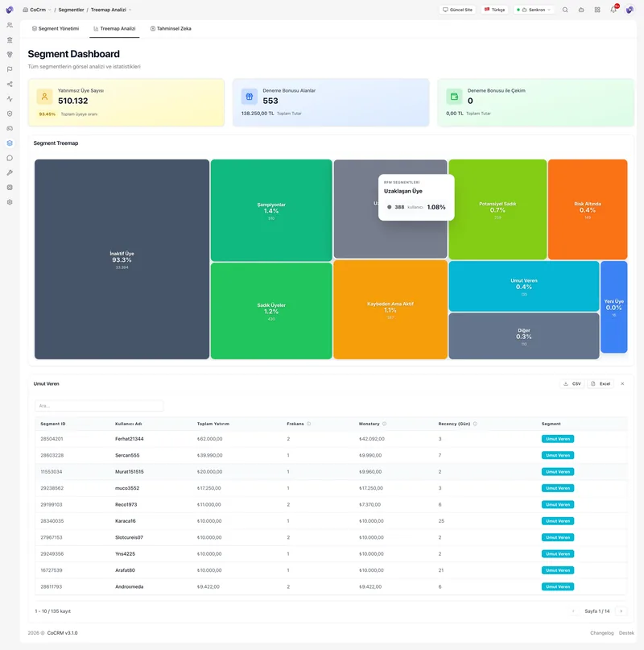Open the settings gear in sidebar
Image resolution: width=644 pixels, height=650 pixels.
coord(10,202)
